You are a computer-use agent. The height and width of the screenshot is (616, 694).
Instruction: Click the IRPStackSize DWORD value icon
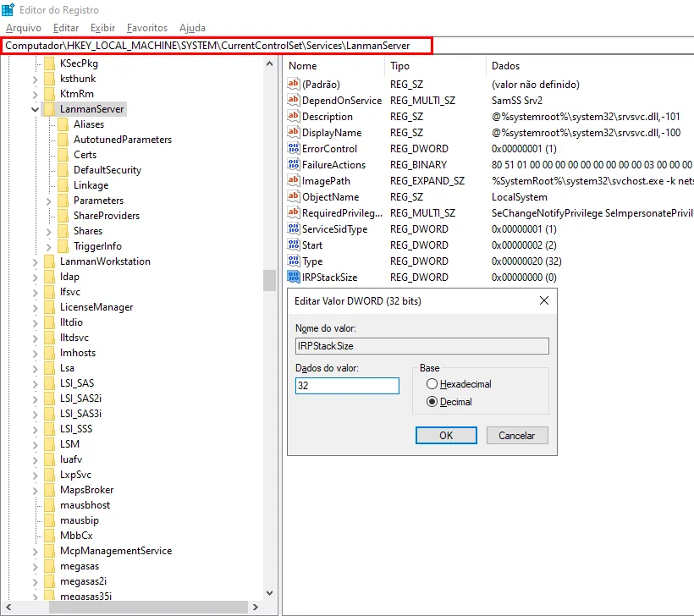[294, 277]
